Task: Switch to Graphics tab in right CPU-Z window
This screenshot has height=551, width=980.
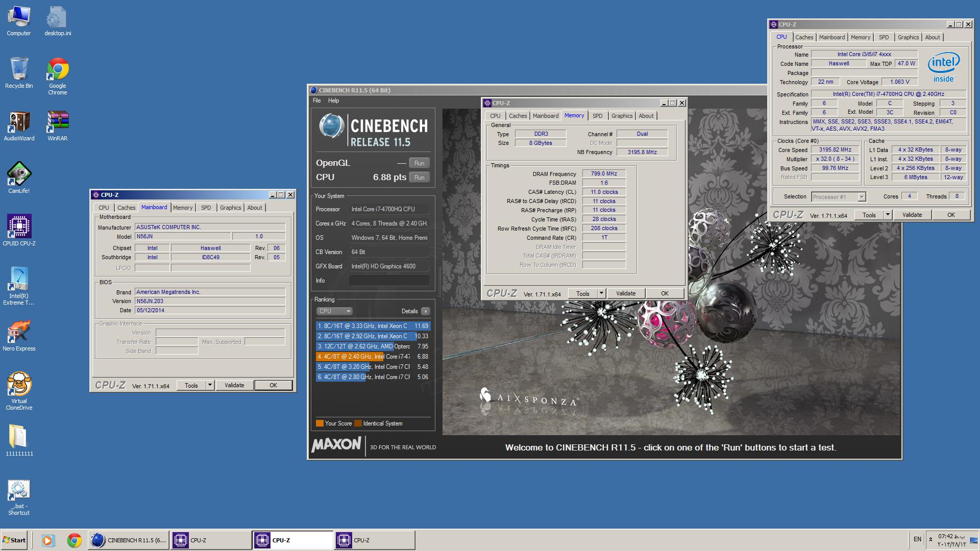Action: (908, 37)
